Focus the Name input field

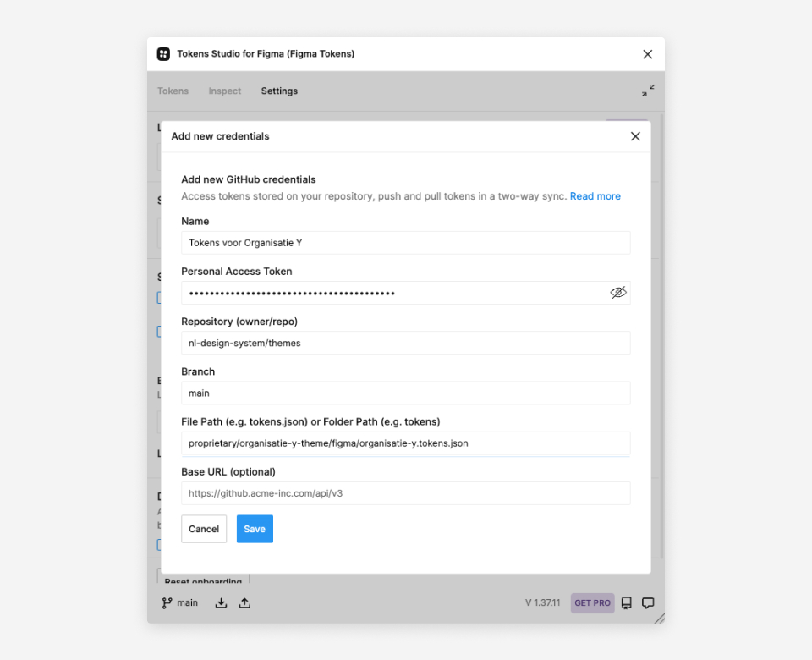[405, 243]
